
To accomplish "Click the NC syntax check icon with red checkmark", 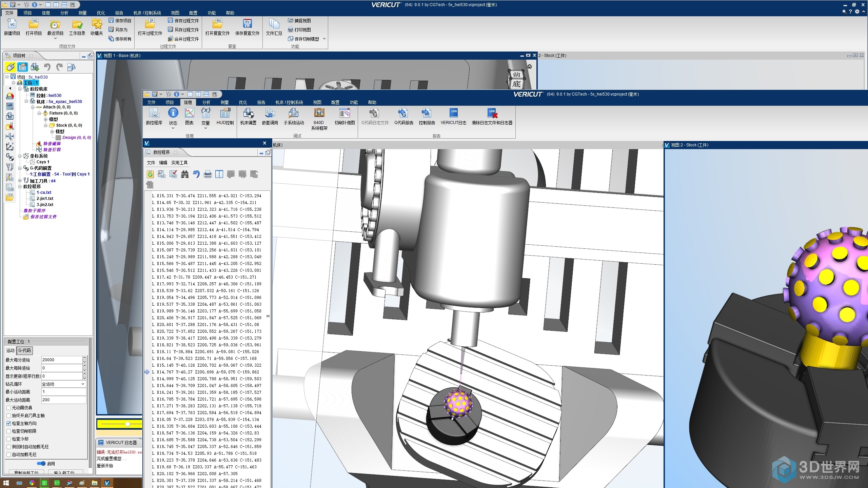I will tap(173, 174).
